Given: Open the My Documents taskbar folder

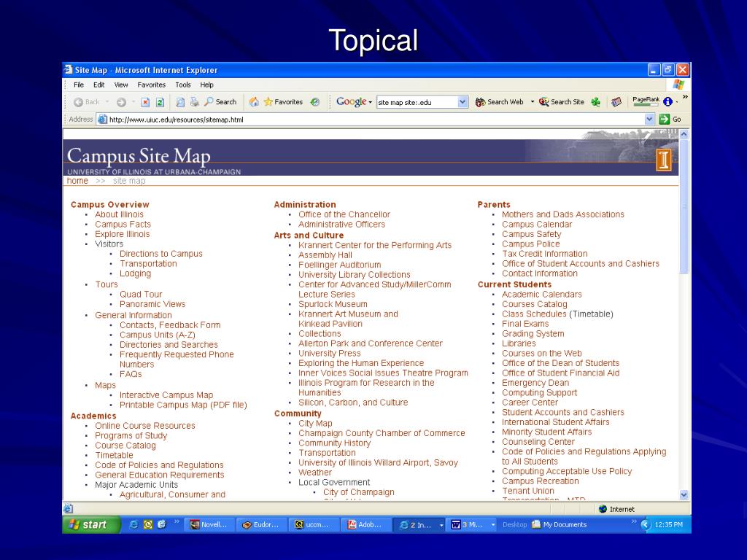Looking at the screenshot, I should [x=560, y=524].
